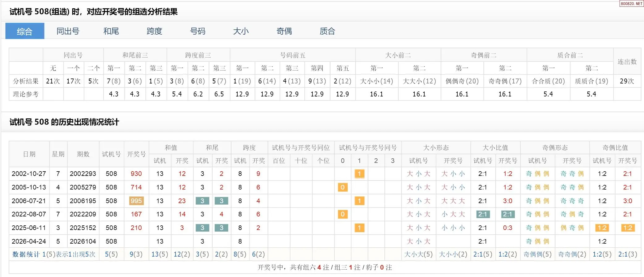Select the 综合 tab
The image size is (644, 277).
25,31
